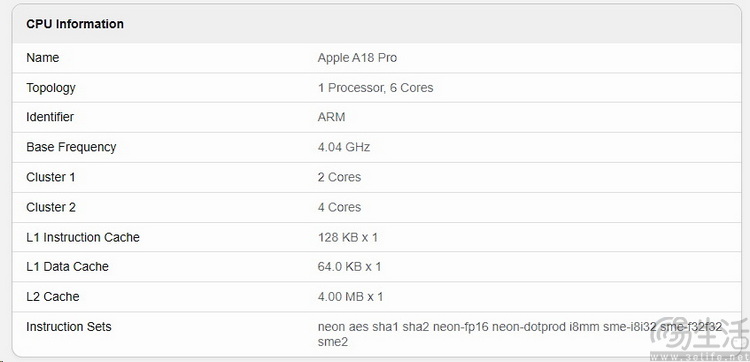Screen dimensions: 750x362
Task: Click the CPU Information table header
Action: (x=75, y=24)
